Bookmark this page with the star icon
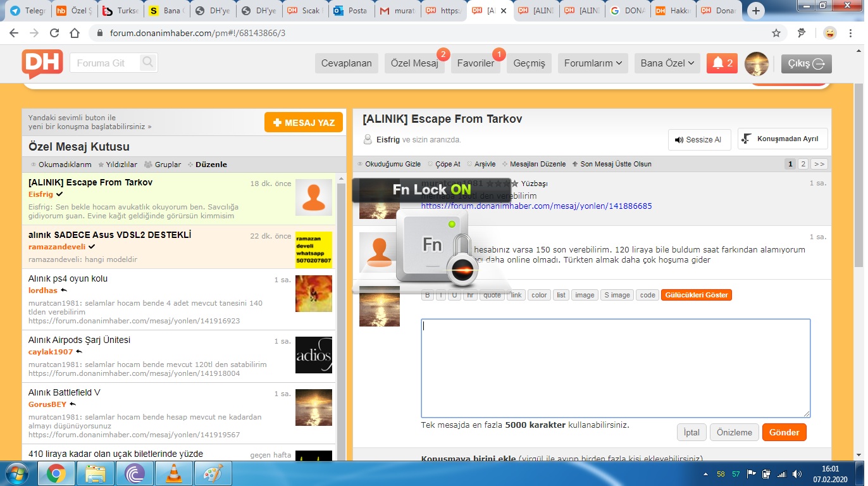This screenshot has width=868, height=486. coord(776,33)
